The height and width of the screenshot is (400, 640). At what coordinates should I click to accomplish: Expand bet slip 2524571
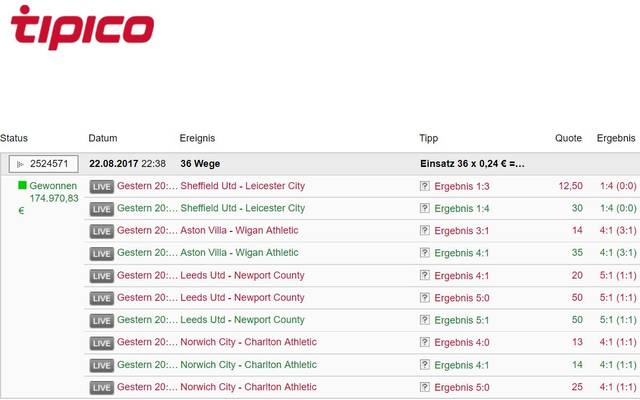[43, 164]
